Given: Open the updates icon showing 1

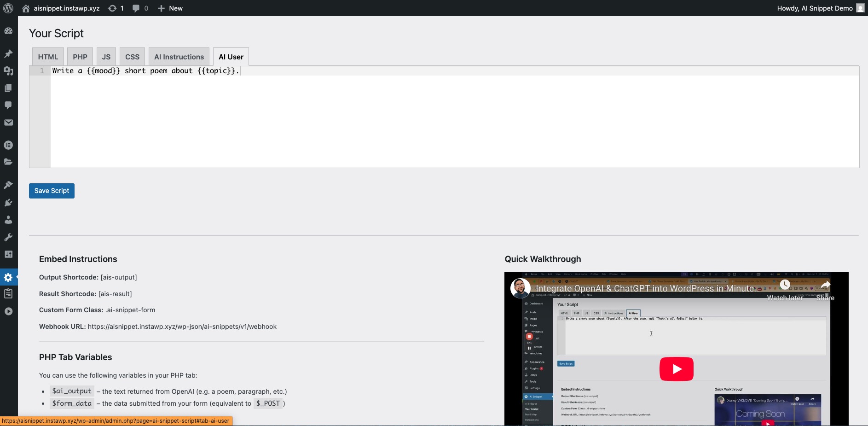Looking at the screenshot, I should click(x=116, y=8).
